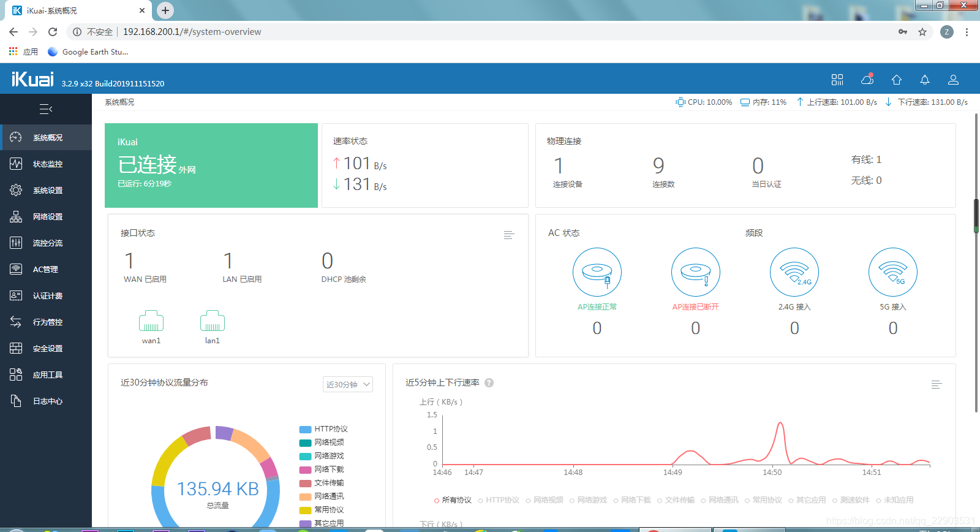Click the 当日认证 count
This screenshot has width=980, height=532.
[758, 165]
